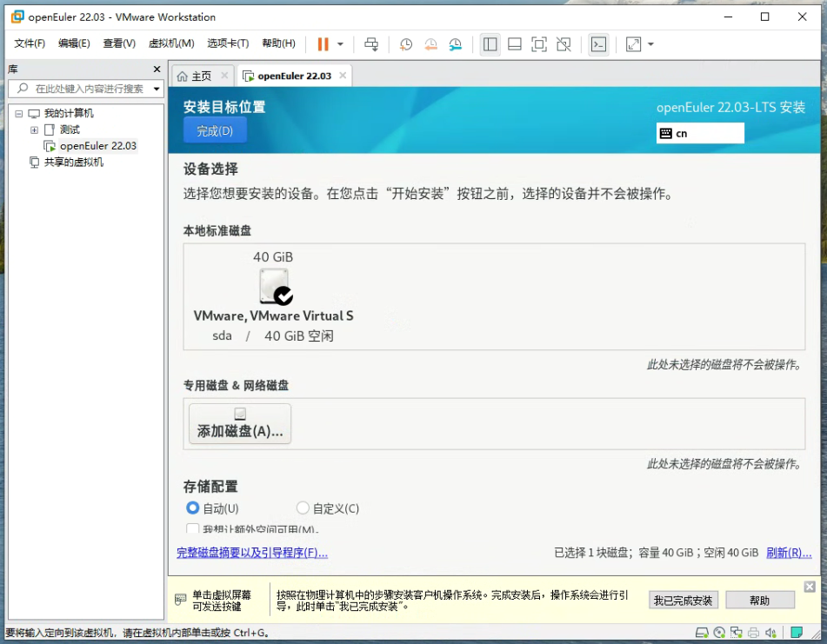Close the openEuler 22.03 tab
This screenshot has width=827, height=644.
pyautogui.click(x=343, y=76)
